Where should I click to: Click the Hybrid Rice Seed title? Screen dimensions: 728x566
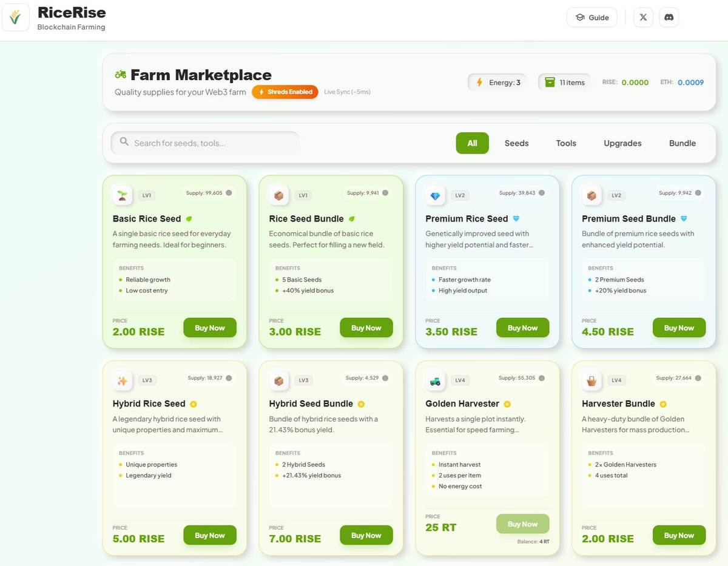(x=149, y=403)
